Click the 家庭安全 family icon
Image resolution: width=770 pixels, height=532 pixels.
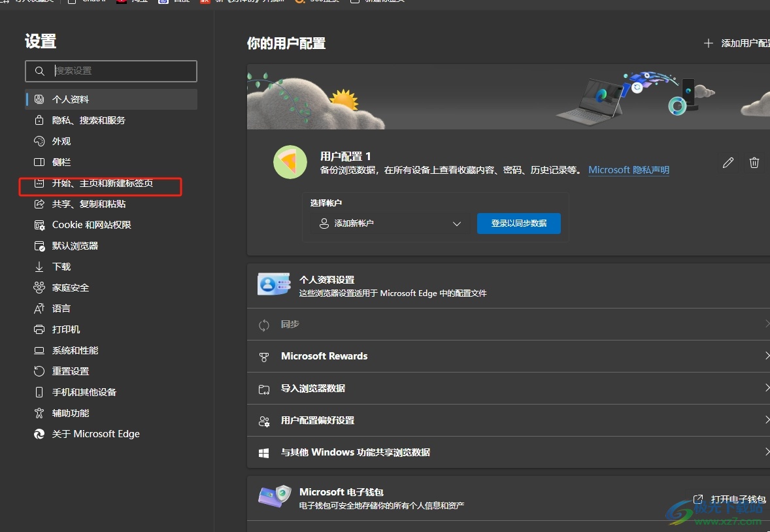point(39,288)
